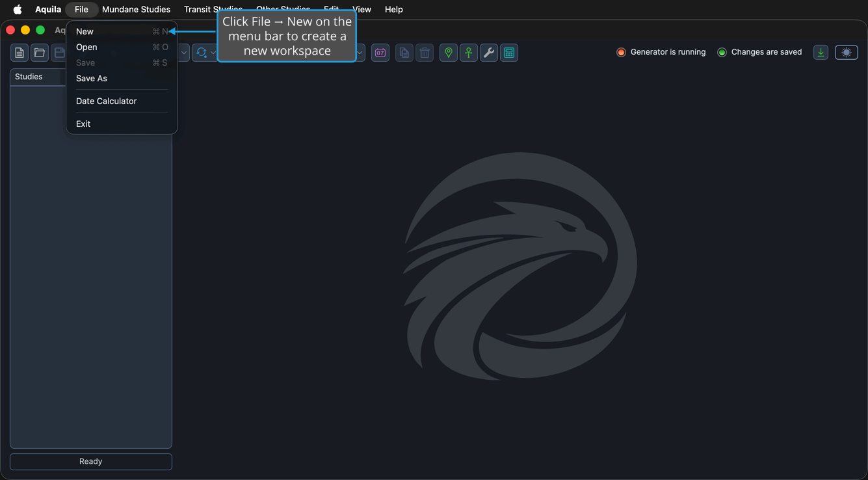The image size is (868, 480).
Task: Open the wrench settings icon
Action: click(489, 53)
